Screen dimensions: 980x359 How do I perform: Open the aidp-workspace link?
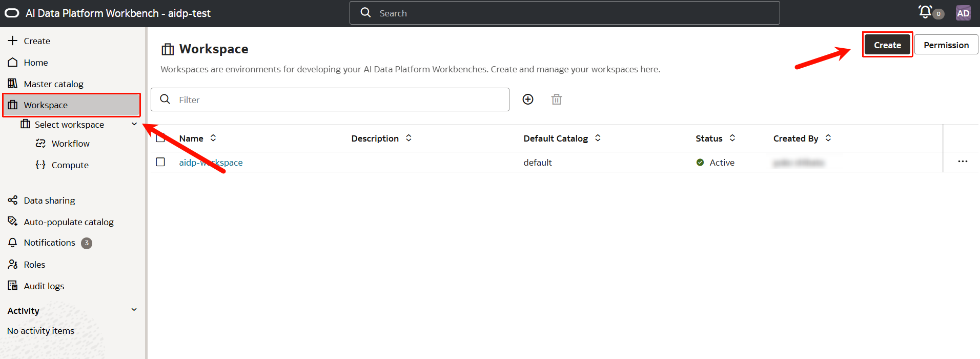(211, 162)
